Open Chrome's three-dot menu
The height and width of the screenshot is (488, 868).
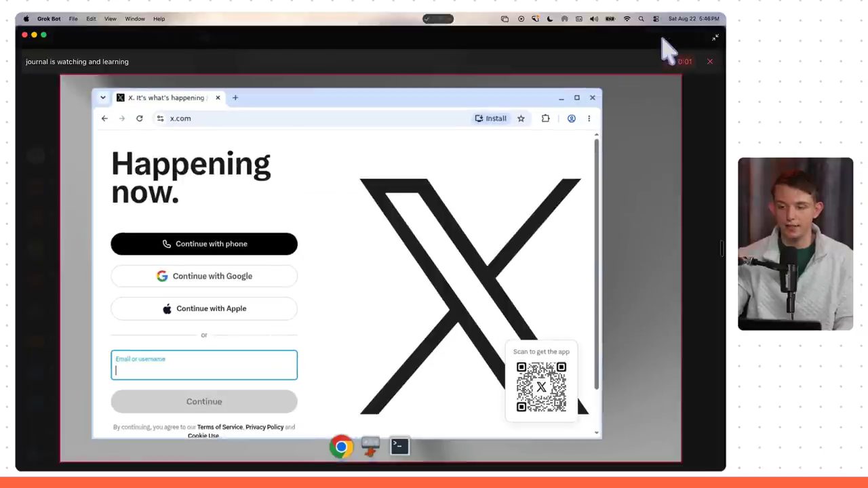(589, 119)
